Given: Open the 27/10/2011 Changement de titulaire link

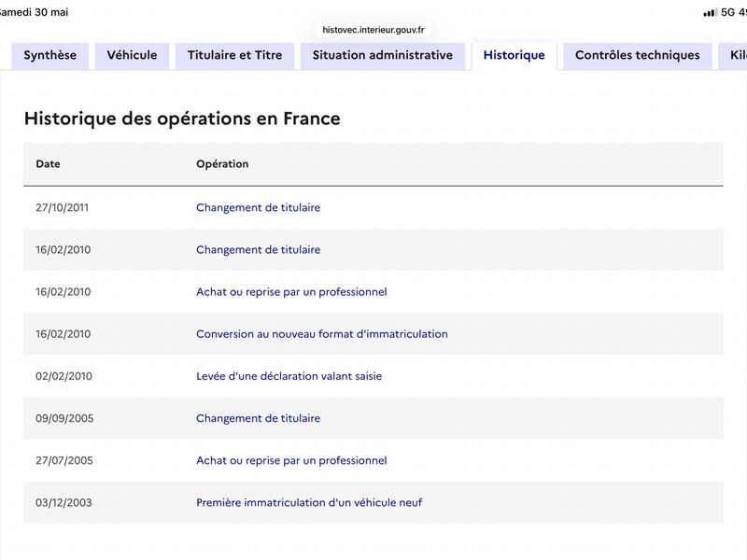Looking at the screenshot, I should [x=259, y=207].
